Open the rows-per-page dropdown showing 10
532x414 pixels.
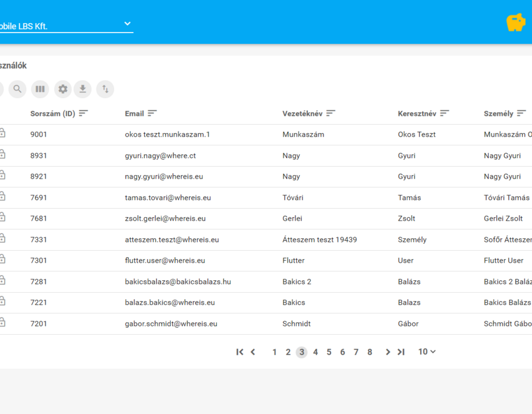tap(427, 352)
